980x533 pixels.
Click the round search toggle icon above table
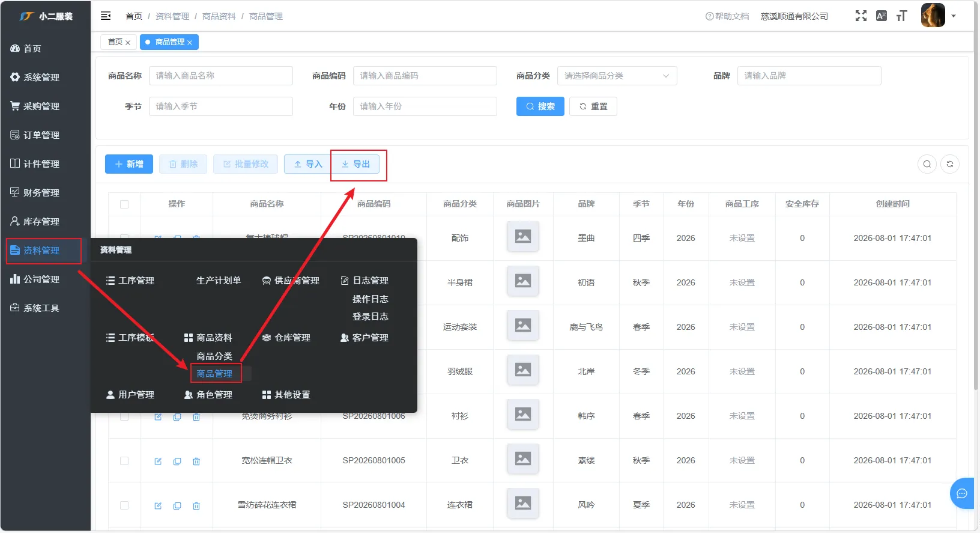(x=927, y=164)
